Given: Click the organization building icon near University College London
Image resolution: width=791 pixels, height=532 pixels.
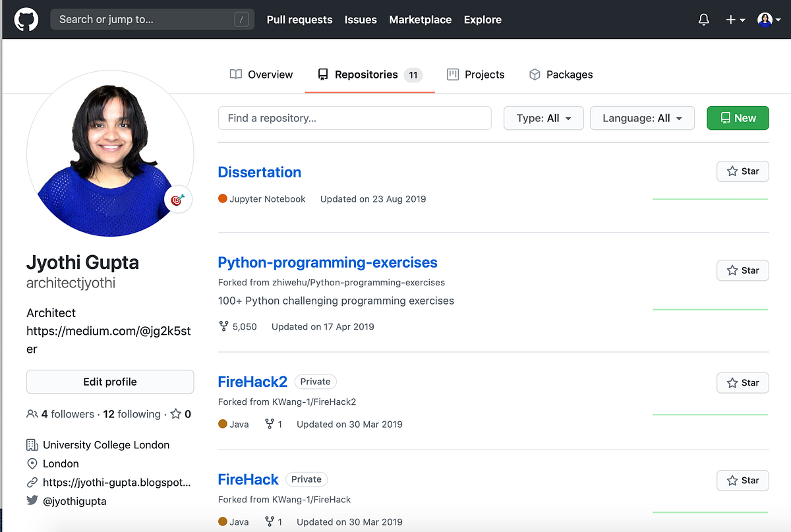Looking at the screenshot, I should point(32,445).
